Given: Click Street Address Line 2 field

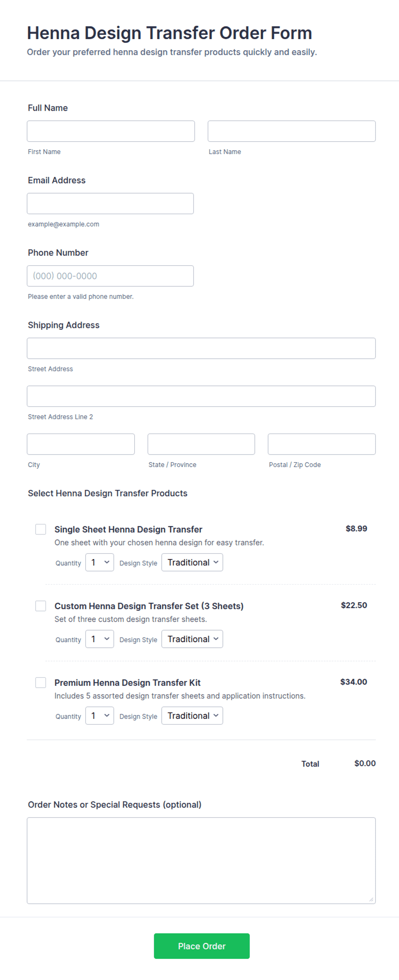Looking at the screenshot, I should click(x=201, y=396).
